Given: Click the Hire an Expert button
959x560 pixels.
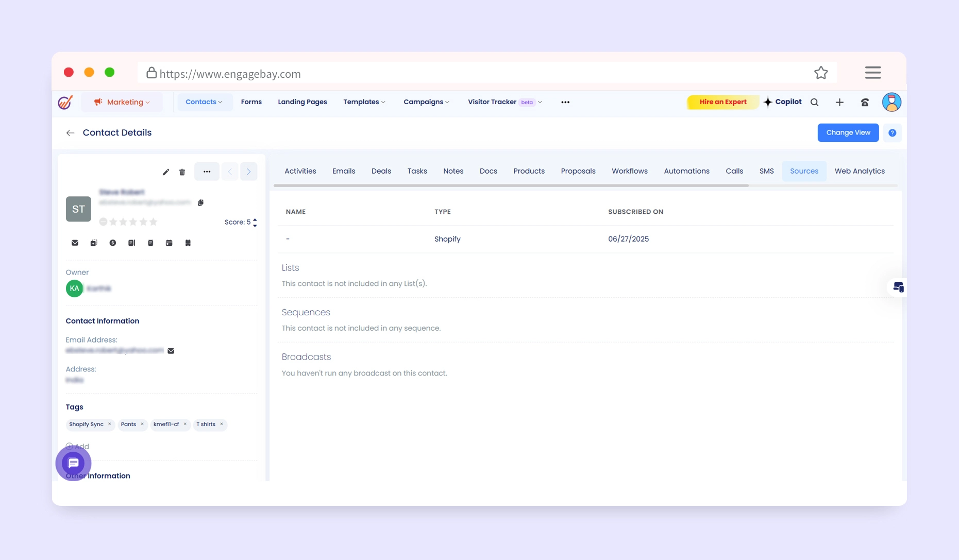Looking at the screenshot, I should pyautogui.click(x=722, y=102).
